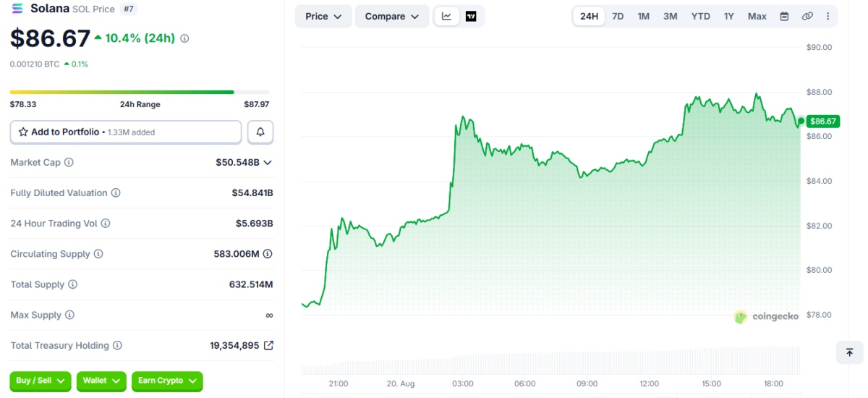Select the YTD time range
Screen dimensions: 868x398
pyautogui.click(x=700, y=16)
